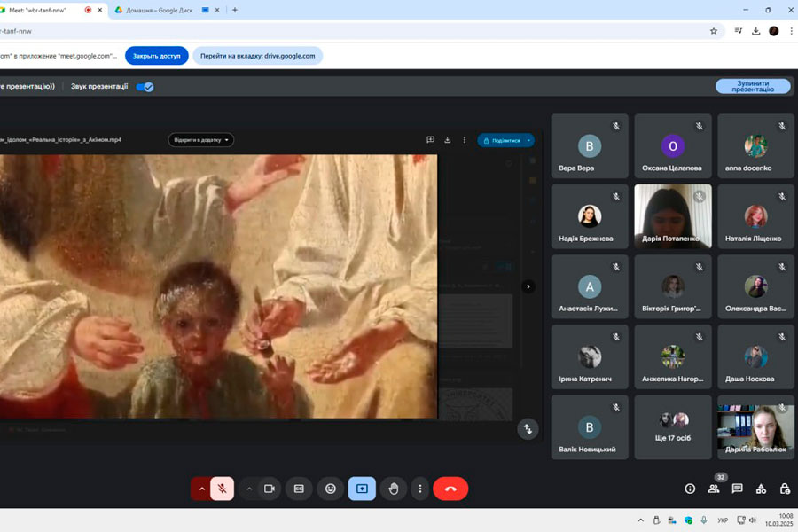This screenshot has height=532, width=798.
Task: Open the chat panel
Action: point(737,489)
